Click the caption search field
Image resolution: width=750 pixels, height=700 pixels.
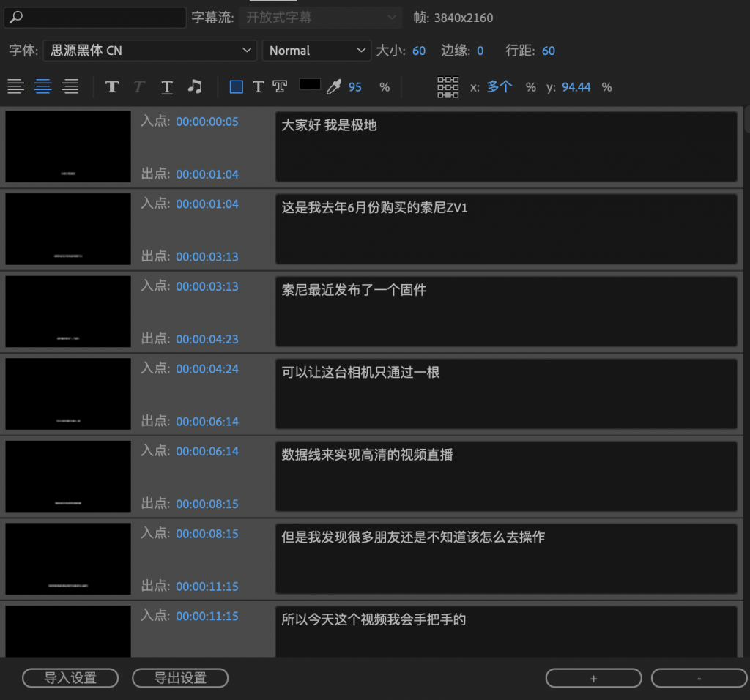95,18
